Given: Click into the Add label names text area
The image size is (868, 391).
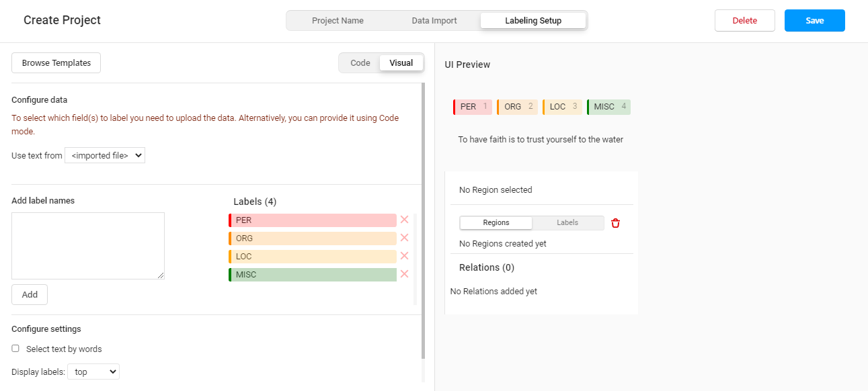Looking at the screenshot, I should point(88,246).
